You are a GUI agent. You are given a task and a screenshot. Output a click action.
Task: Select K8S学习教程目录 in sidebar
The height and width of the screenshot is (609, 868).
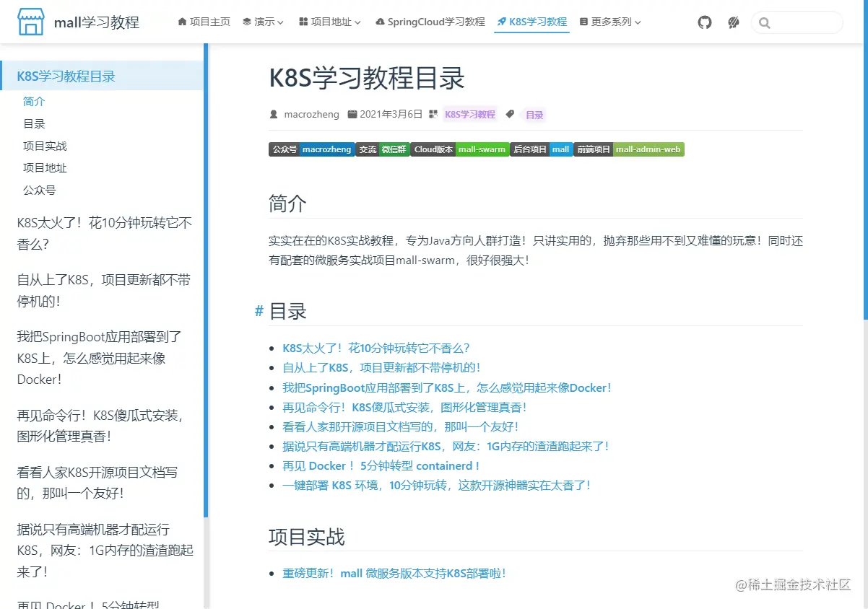pyautogui.click(x=102, y=76)
